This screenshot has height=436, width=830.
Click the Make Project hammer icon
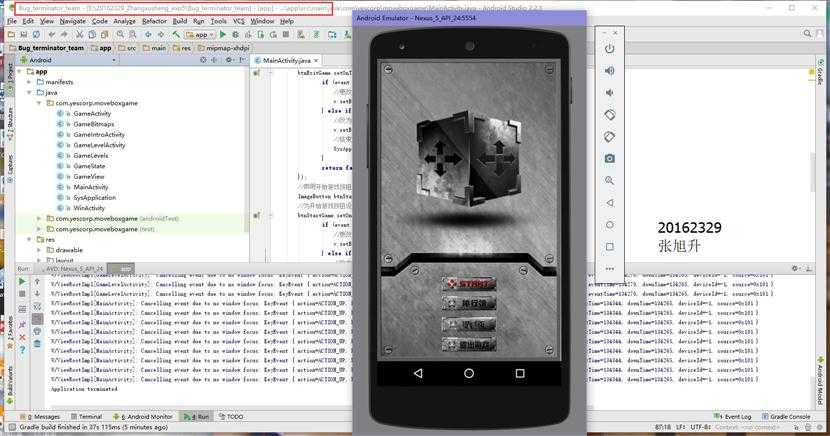click(176, 34)
